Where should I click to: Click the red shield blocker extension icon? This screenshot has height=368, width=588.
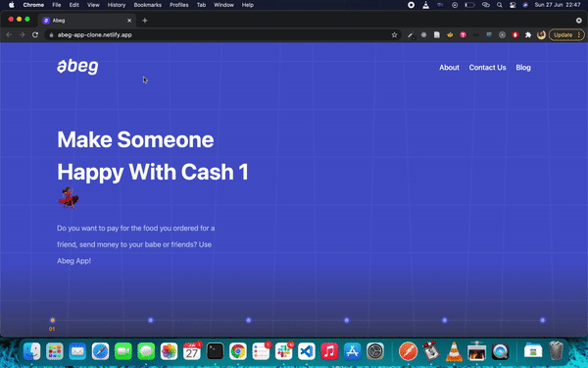point(515,35)
